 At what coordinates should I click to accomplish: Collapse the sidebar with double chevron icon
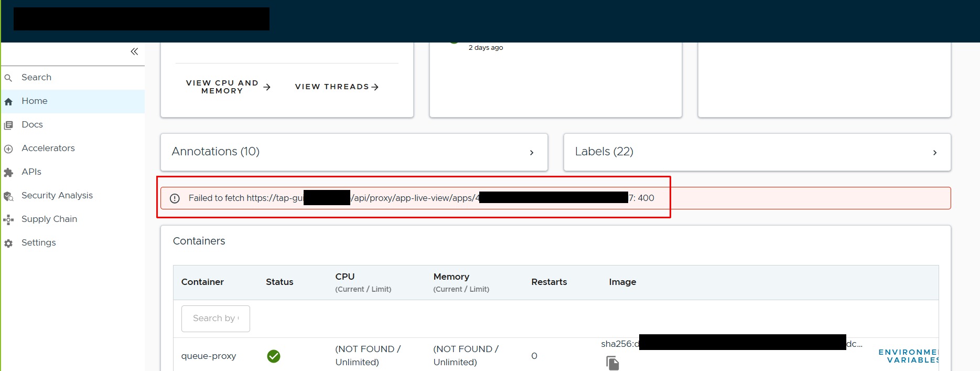(134, 51)
